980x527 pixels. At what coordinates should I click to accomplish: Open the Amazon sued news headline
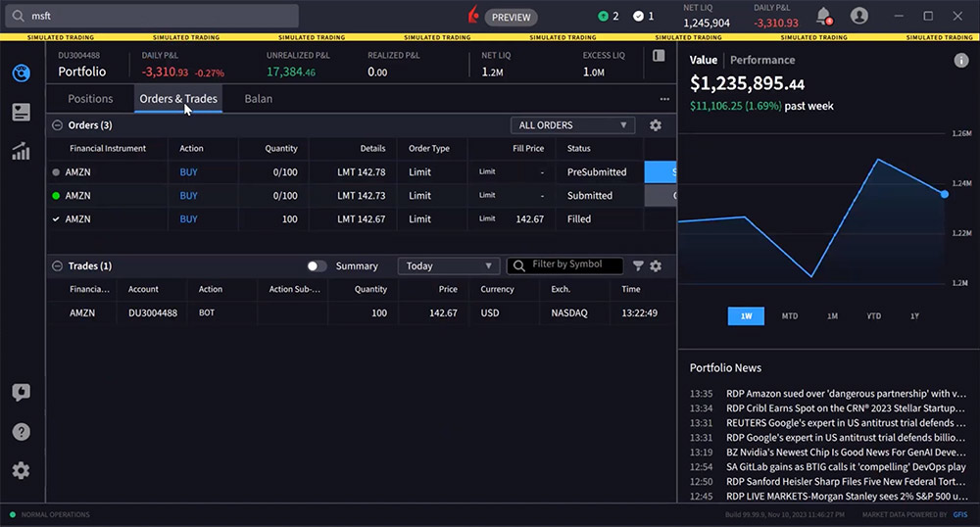point(847,393)
